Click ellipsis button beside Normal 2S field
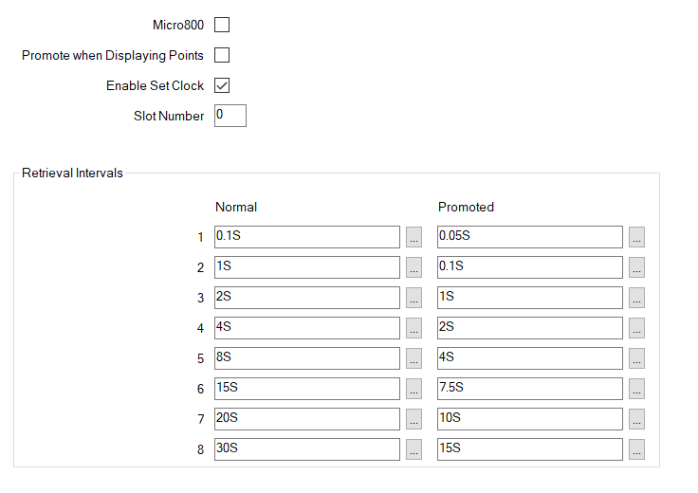The image size is (698, 493). (414, 298)
